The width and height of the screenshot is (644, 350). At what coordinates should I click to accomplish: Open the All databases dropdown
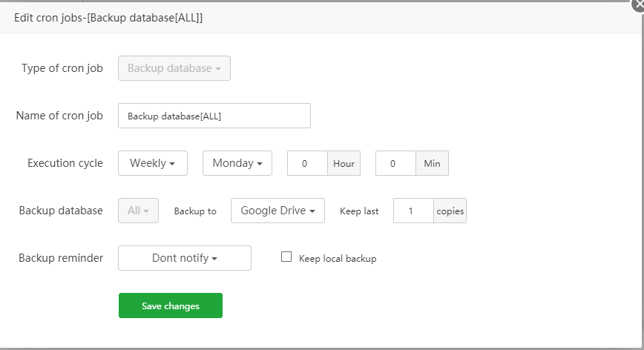tap(138, 211)
